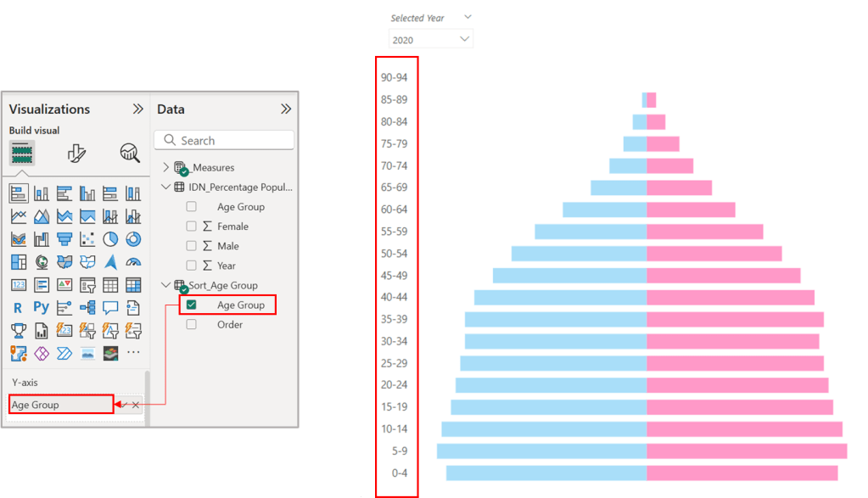This screenshot has width=868, height=498.
Task: Check the Female field checkbox
Action: click(x=193, y=226)
